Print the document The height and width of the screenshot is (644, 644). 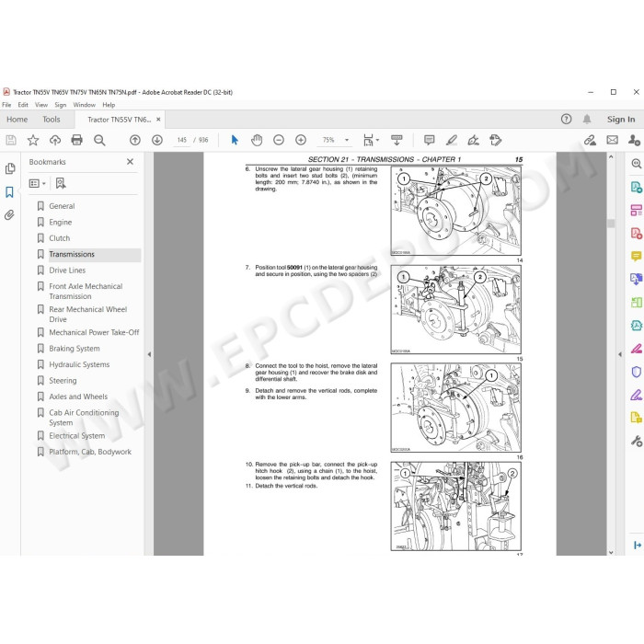pyautogui.click(x=76, y=141)
